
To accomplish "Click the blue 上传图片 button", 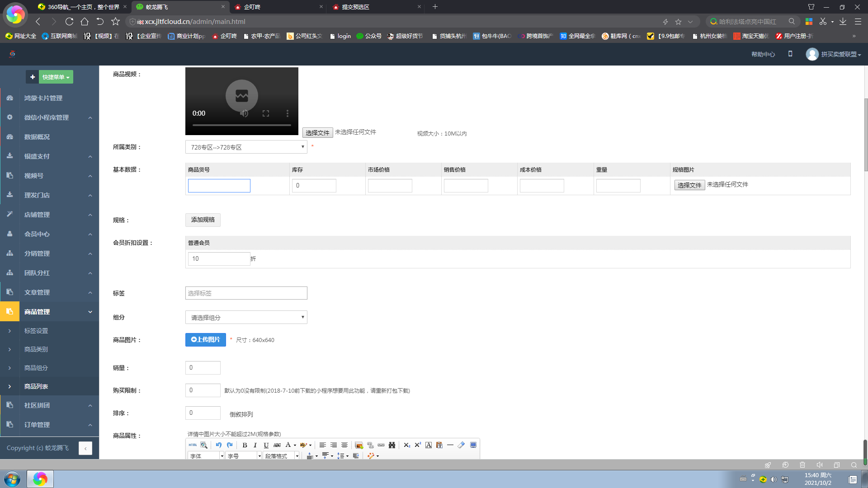I will 205,340.
